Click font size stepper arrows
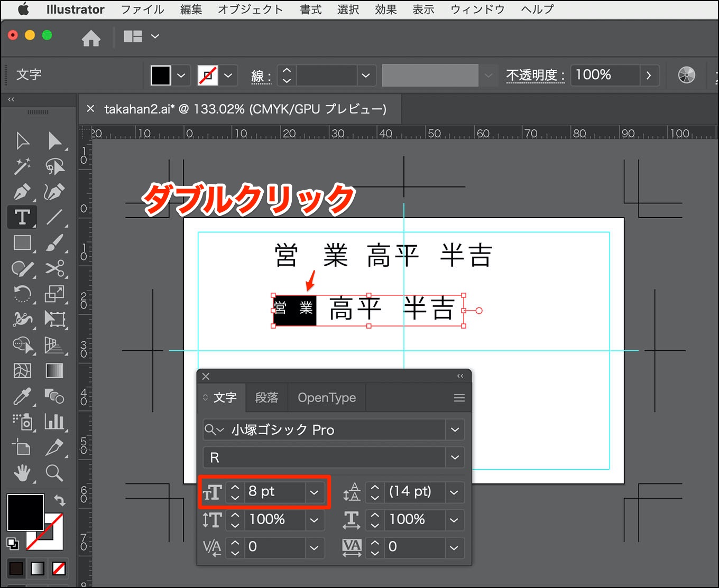Image resolution: width=719 pixels, height=588 pixels. (235, 492)
